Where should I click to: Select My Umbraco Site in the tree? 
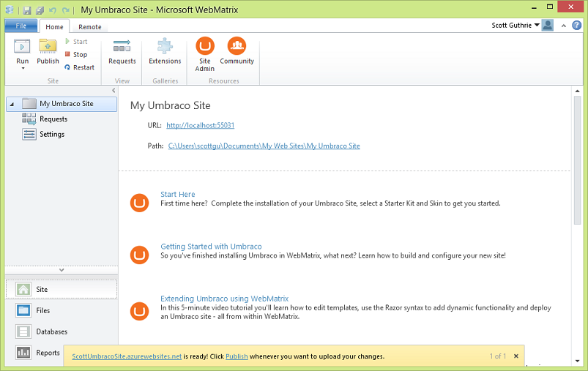pyautogui.click(x=62, y=104)
